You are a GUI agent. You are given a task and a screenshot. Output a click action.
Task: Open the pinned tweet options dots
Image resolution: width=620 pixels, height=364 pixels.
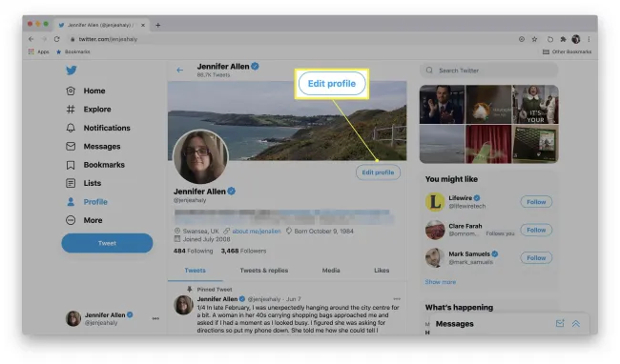point(397,299)
